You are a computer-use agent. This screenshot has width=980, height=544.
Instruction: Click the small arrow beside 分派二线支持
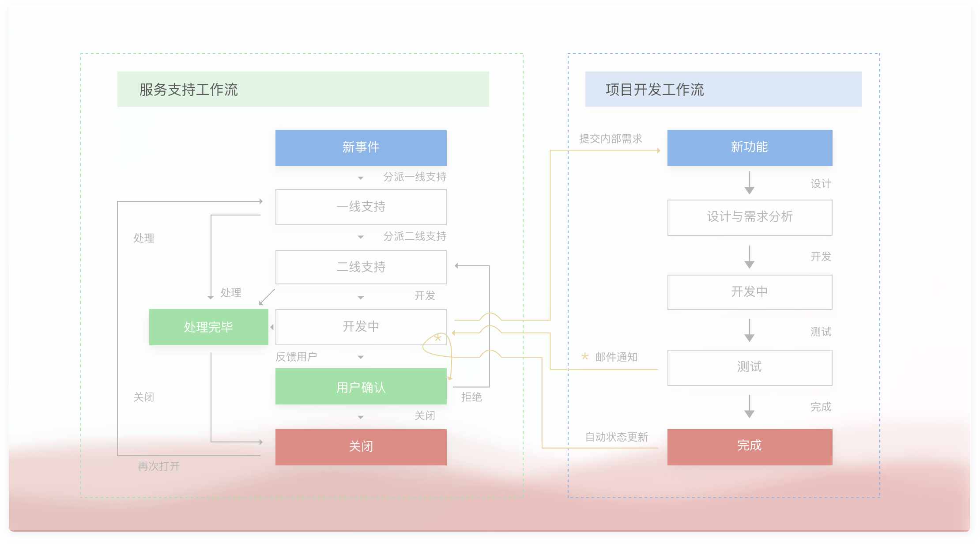click(361, 237)
